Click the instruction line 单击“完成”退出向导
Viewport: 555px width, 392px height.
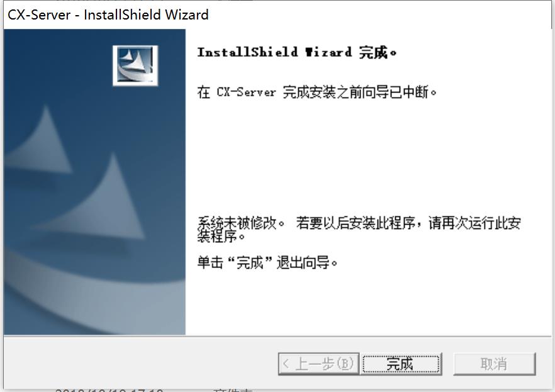click(267, 263)
